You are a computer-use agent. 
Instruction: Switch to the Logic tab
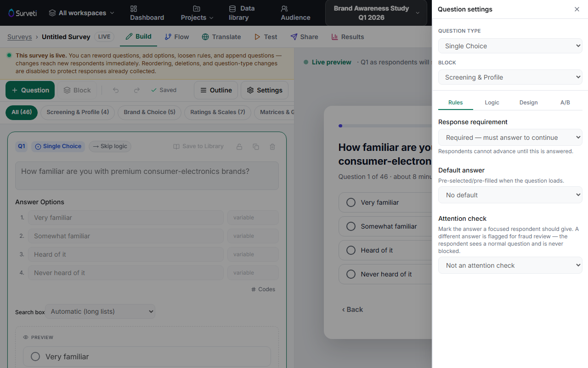coord(492,103)
